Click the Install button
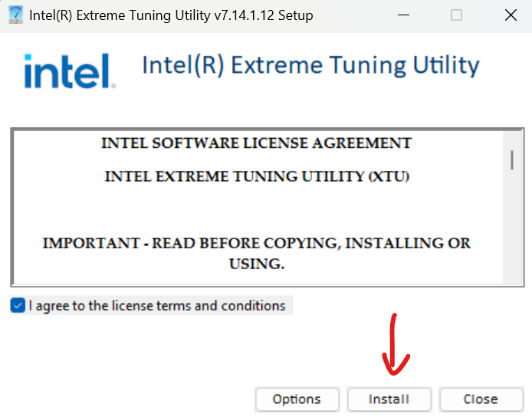 pos(389,399)
